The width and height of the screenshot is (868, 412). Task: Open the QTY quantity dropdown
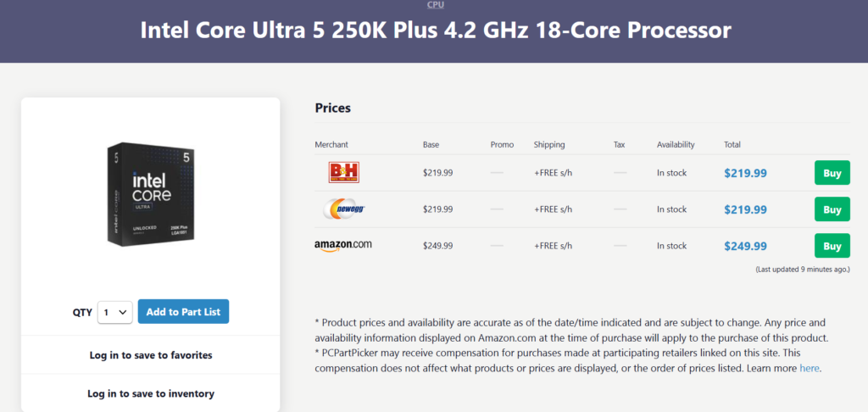(114, 312)
